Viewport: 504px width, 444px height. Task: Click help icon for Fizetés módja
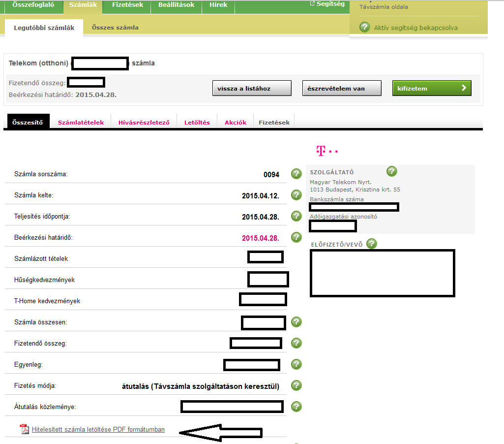[x=296, y=385]
